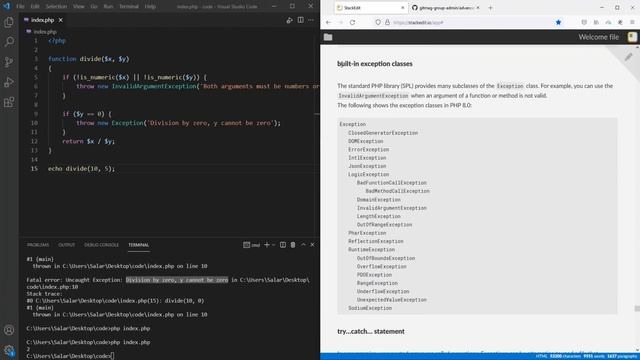Click the terminal prompt input line
Viewport: 640px width, 360px height.
click(x=70, y=356)
